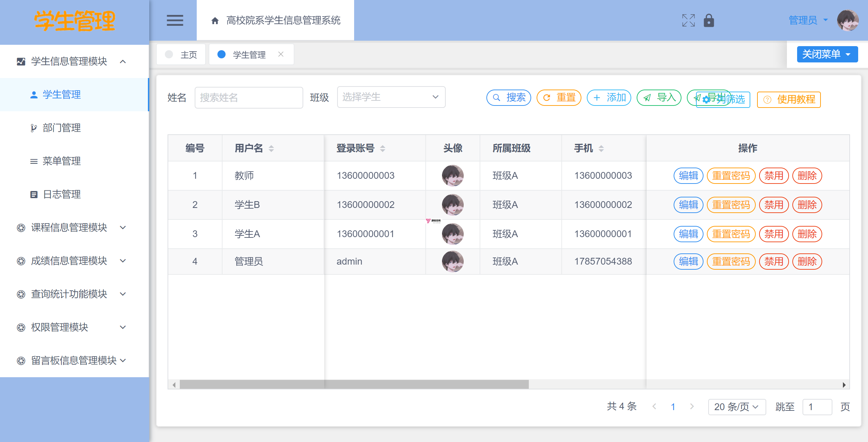Open the admin avatar in header

pyautogui.click(x=847, y=20)
